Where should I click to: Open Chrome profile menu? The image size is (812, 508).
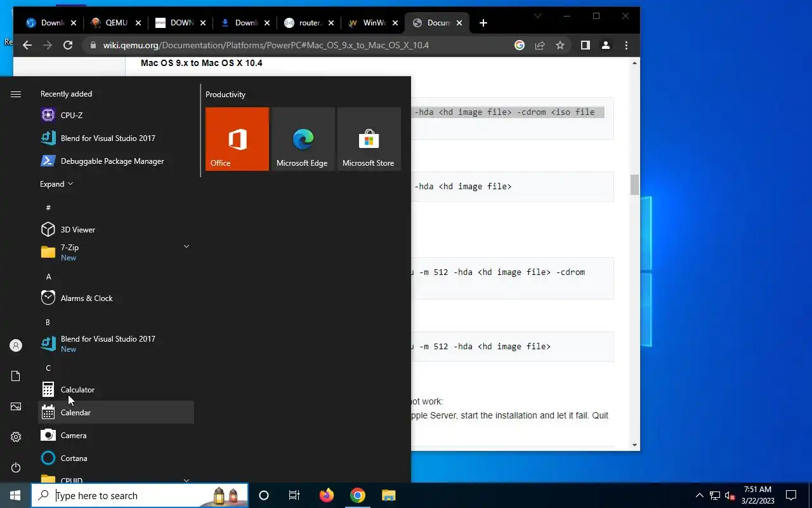point(606,45)
